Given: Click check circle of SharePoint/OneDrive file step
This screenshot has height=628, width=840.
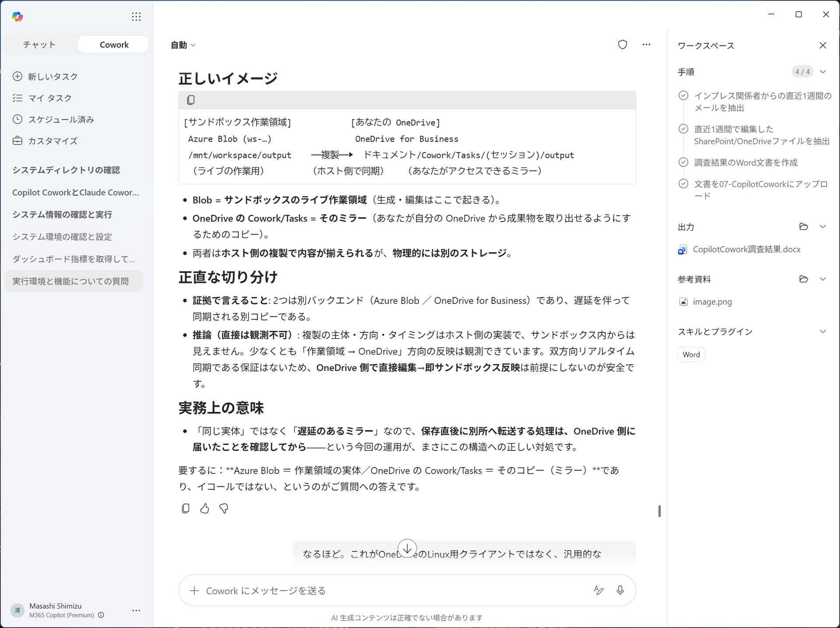Looking at the screenshot, I should pos(683,129).
